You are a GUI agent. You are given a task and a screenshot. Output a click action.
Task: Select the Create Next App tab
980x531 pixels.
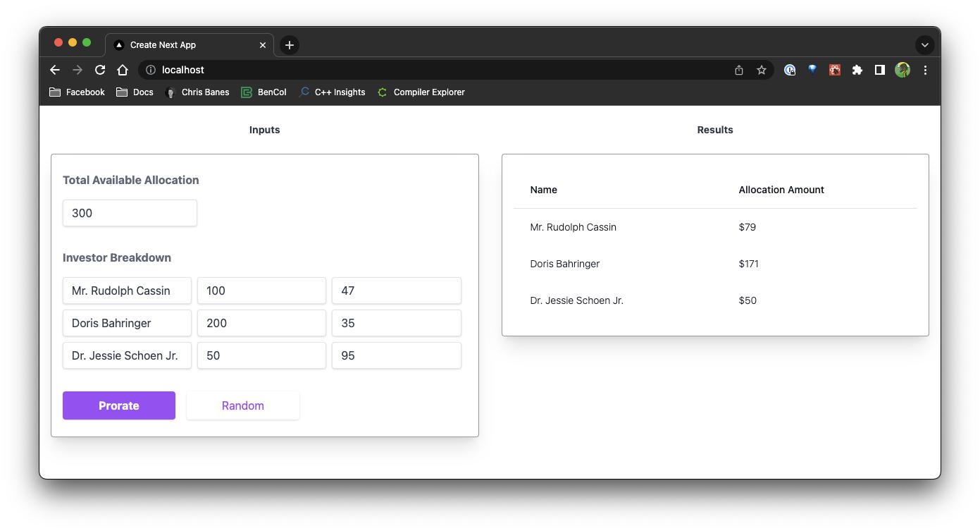tap(190, 45)
